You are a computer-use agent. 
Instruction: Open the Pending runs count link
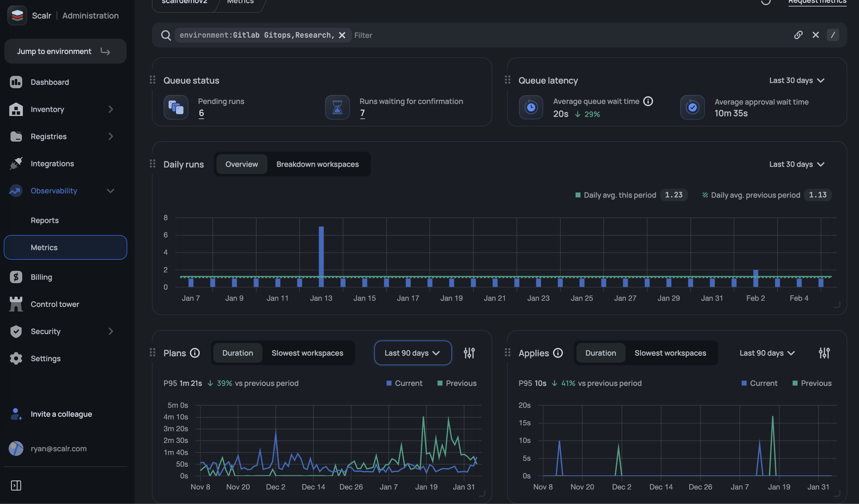201,113
